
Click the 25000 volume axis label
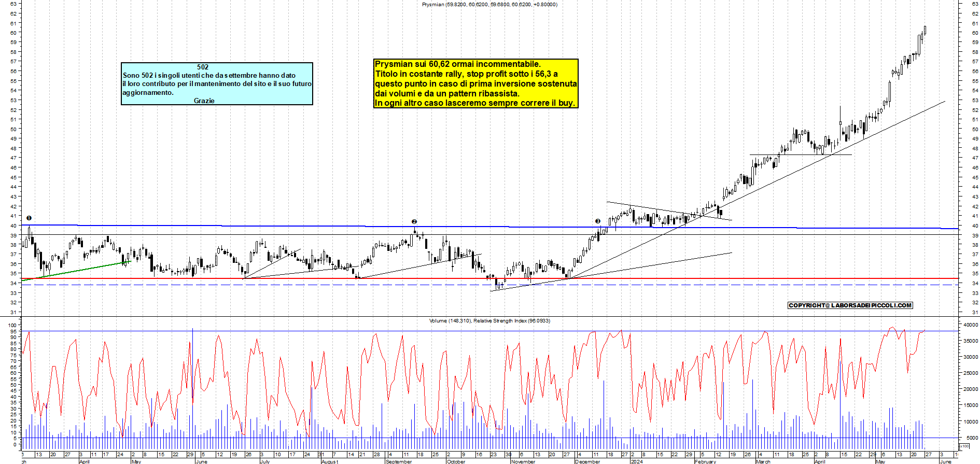coord(971,373)
